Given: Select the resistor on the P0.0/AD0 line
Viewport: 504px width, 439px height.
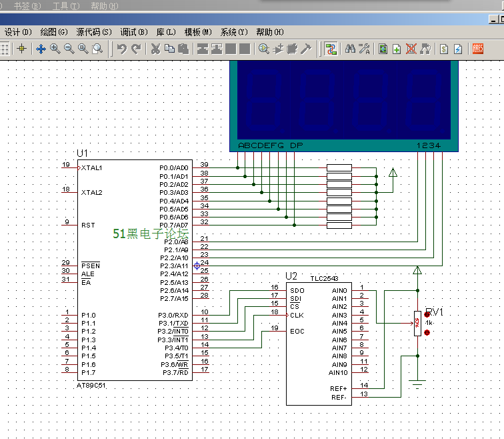Looking at the screenshot, I should [339, 167].
